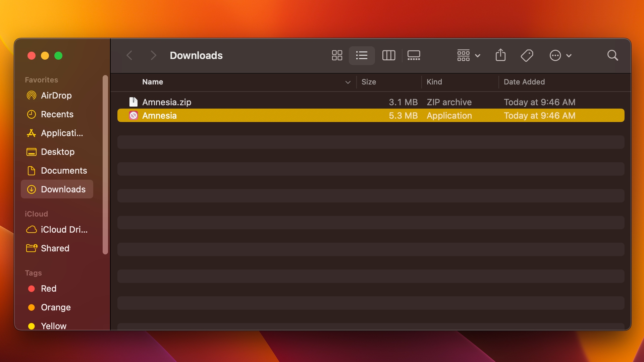The width and height of the screenshot is (644, 362).
Task: Switch to icon grid view
Action: 337,55
